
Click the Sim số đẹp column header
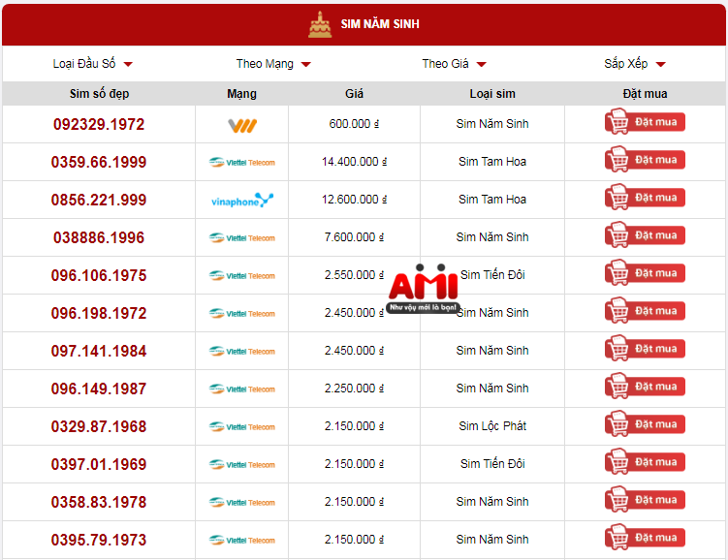[x=99, y=94]
